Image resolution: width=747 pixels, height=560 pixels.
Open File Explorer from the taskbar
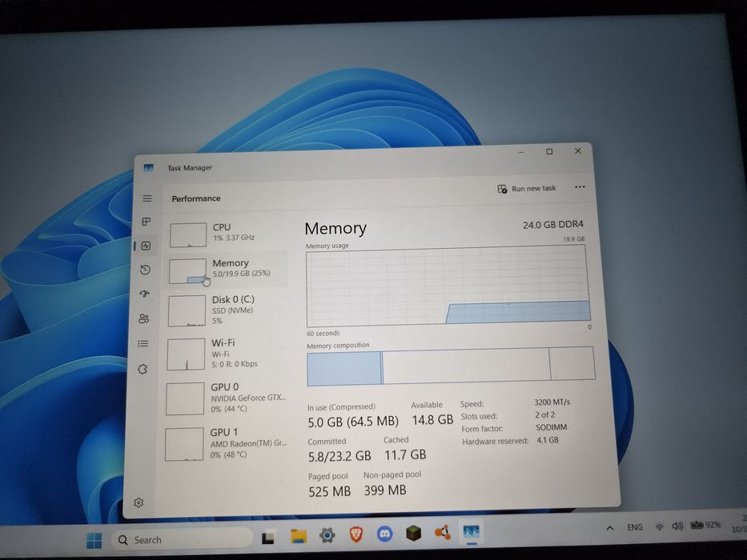coord(299,536)
